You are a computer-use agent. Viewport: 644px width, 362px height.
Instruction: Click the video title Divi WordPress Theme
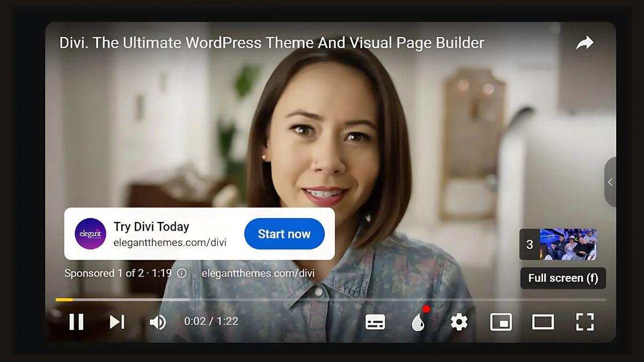click(272, 43)
